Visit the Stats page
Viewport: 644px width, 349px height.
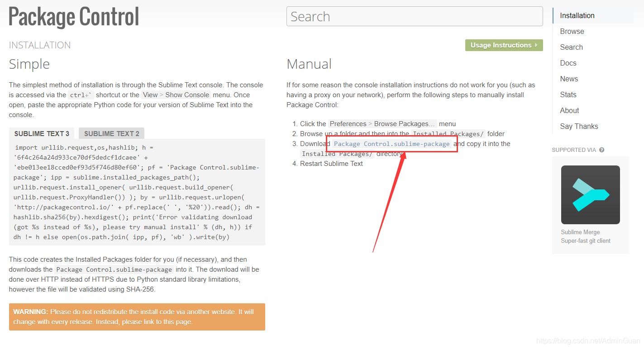coord(568,94)
